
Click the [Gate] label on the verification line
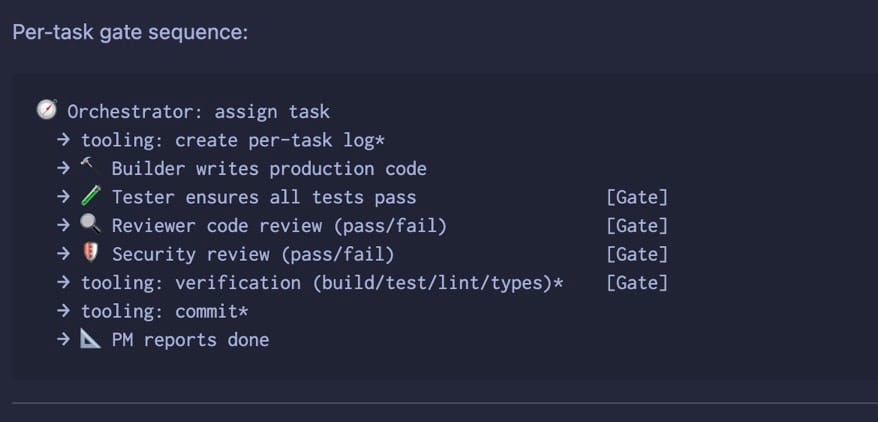point(636,283)
